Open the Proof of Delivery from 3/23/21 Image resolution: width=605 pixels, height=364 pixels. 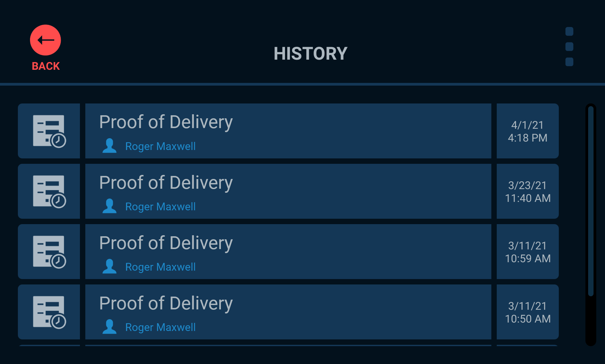288,191
